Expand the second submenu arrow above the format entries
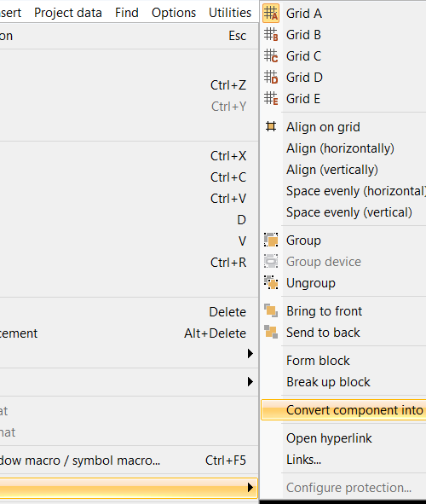The width and height of the screenshot is (426, 504). click(x=250, y=382)
